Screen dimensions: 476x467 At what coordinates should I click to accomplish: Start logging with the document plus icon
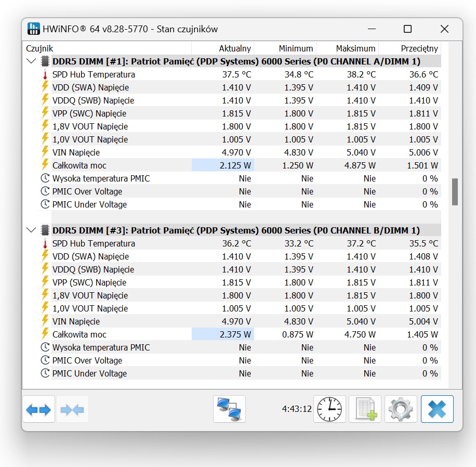tap(365, 409)
